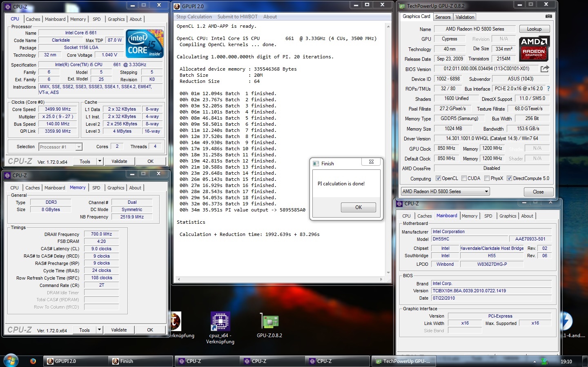588x367 pixels.
Task: Click Validate in Memory CPU-Z window
Action: [x=119, y=330]
